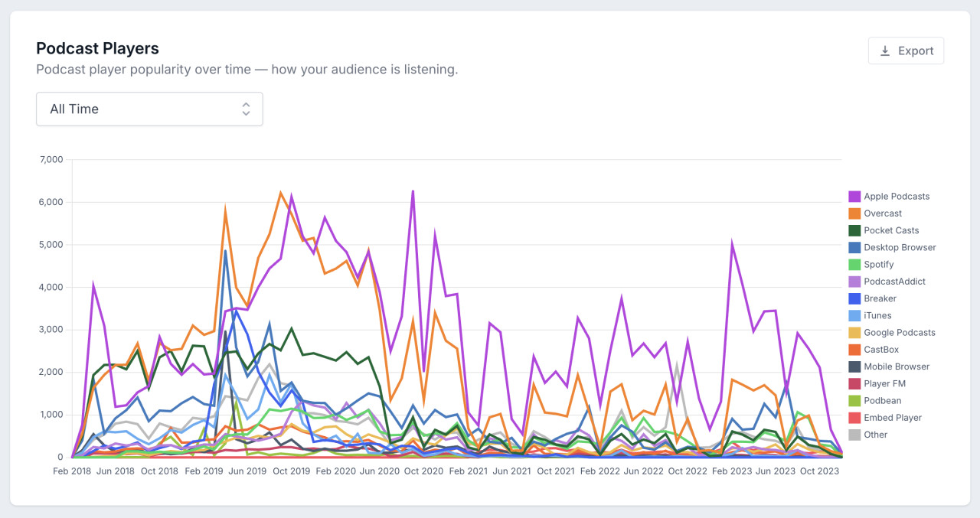Click the Export download icon

(885, 50)
